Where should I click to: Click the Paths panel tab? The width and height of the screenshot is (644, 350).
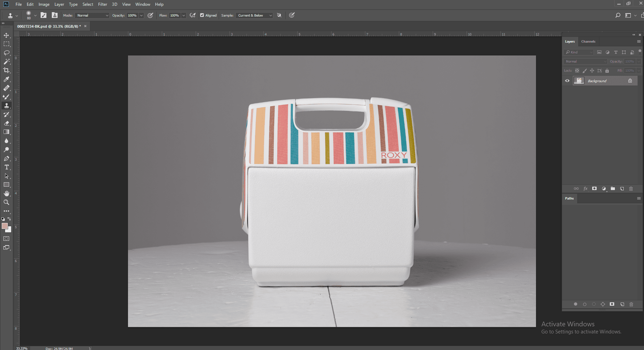569,199
